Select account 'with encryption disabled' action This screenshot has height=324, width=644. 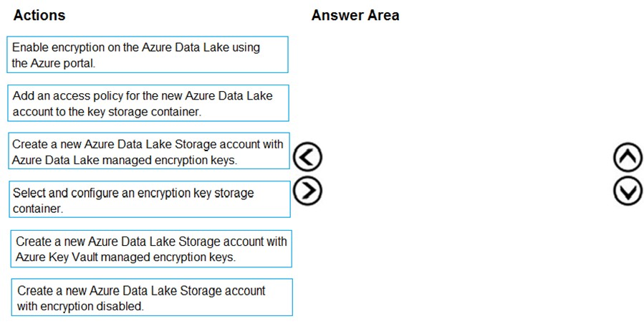pos(152,297)
